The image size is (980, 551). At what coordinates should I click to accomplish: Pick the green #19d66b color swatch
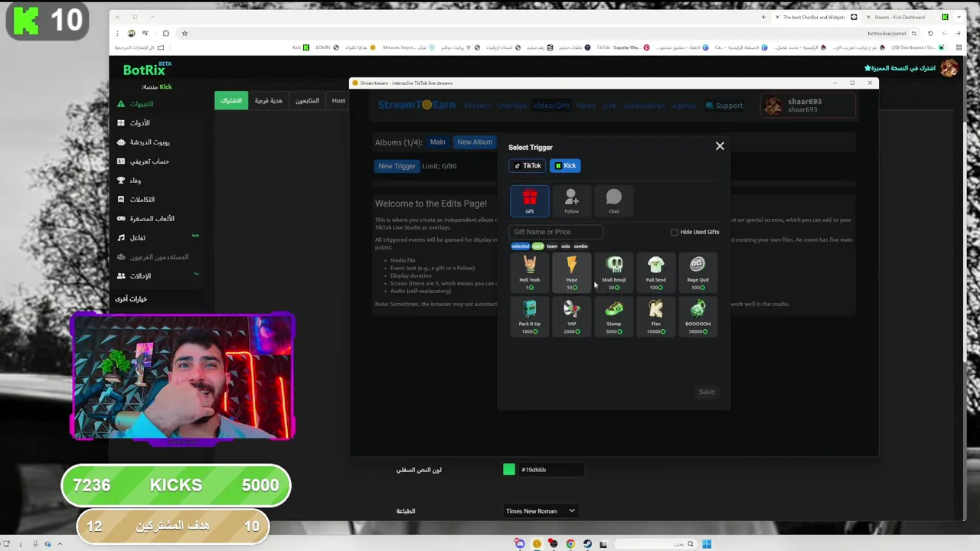point(509,469)
